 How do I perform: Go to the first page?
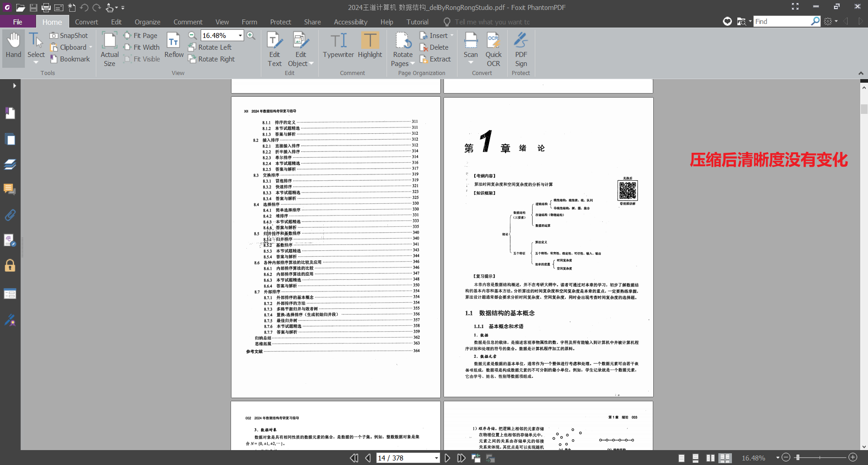pyautogui.click(x=354, y=458)
